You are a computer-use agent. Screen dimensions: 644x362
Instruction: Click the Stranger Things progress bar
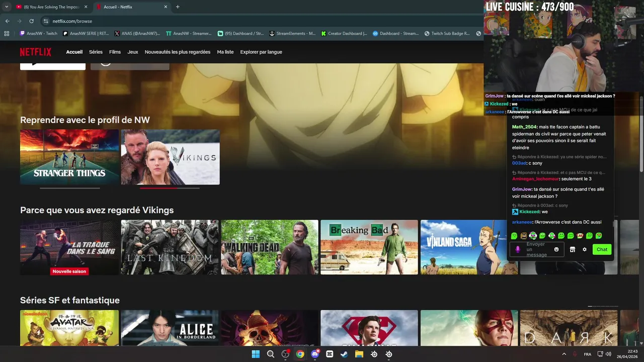click(x=69, y=188)
